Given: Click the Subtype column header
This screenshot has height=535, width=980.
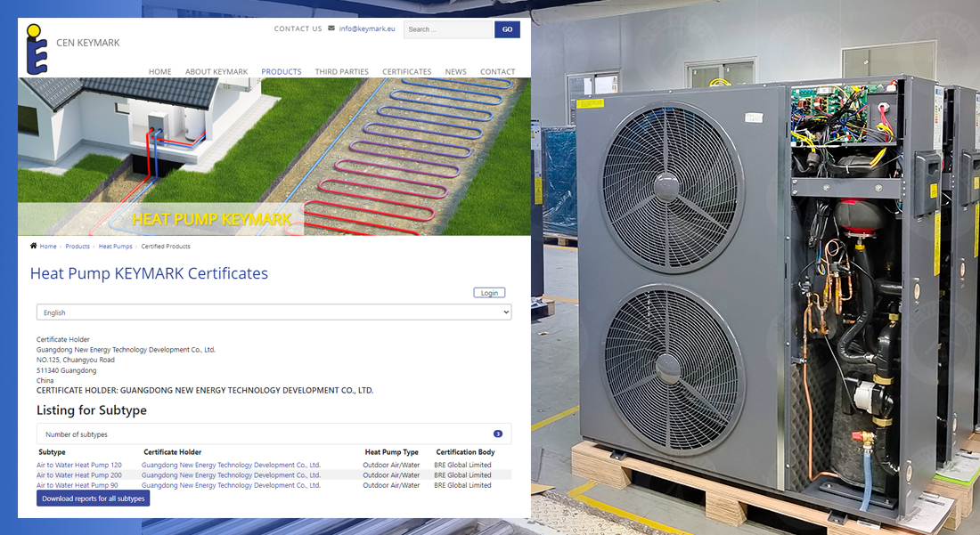Looking at the screenshot, I should [x=52, y=452].
